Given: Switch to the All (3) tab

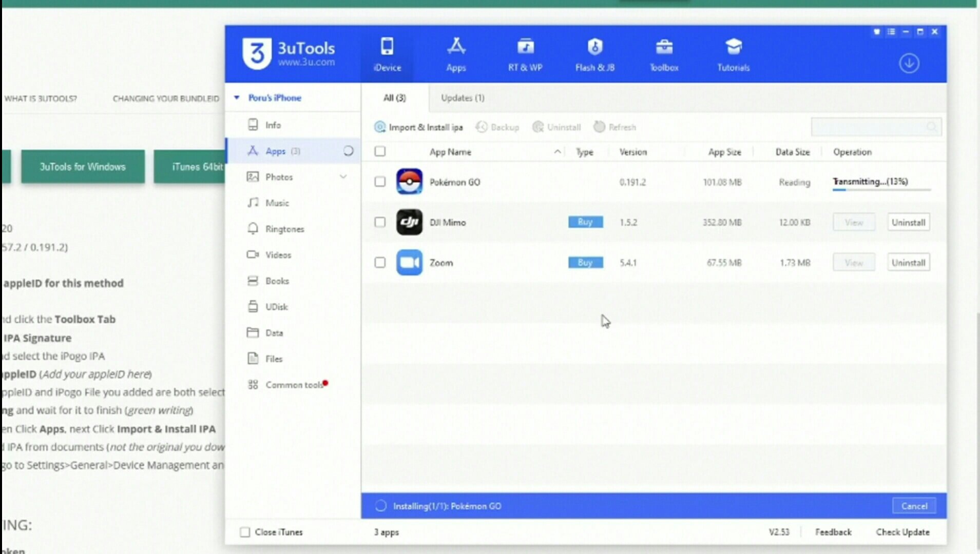Looking at the screenshot, I should point(394,97).
